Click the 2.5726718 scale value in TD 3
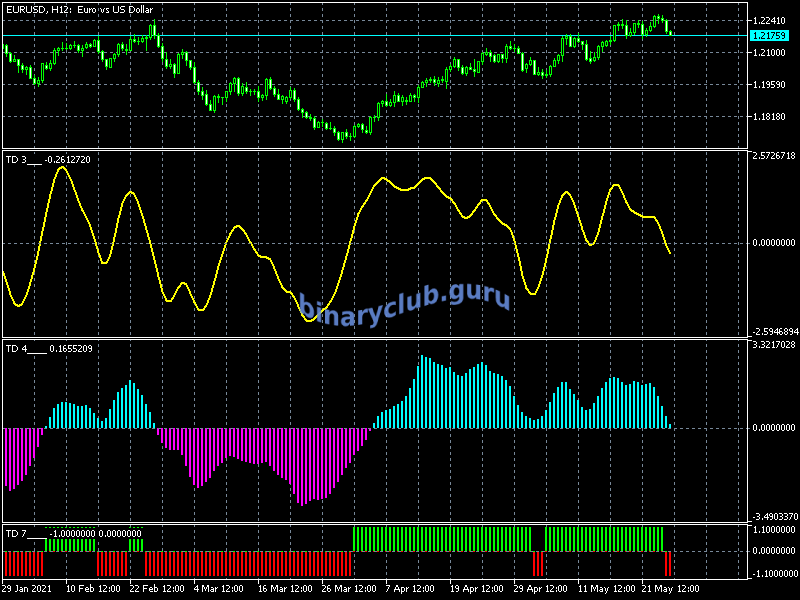 pyautogui.click(x=773, y=157)
